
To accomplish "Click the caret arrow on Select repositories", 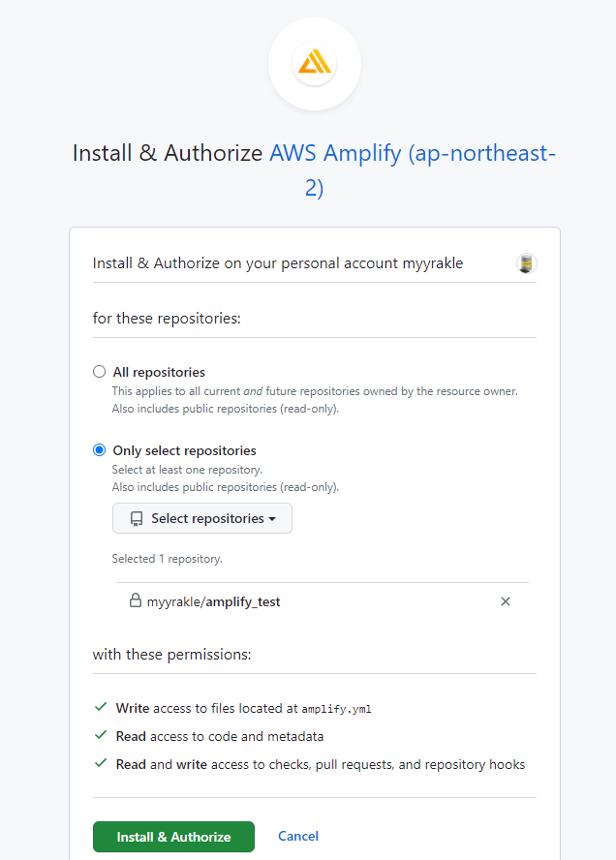I will pyautogui.click(x=272, y=520).
